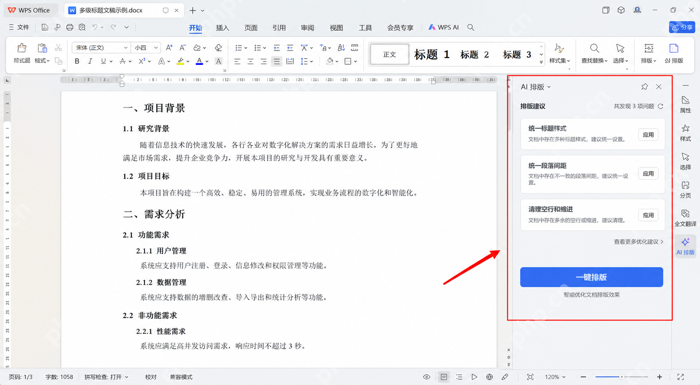Screen dimensions: 700x385
Task: Click the redo arrow icon
Action: [114, 28]
